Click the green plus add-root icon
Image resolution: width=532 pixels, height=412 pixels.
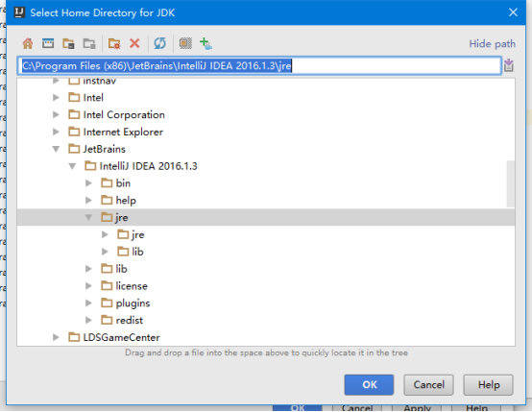pyautogui.click(x=206, y=43)
